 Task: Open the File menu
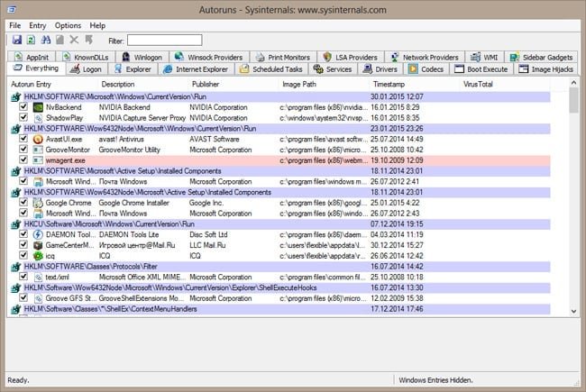(x=15, y=25)
